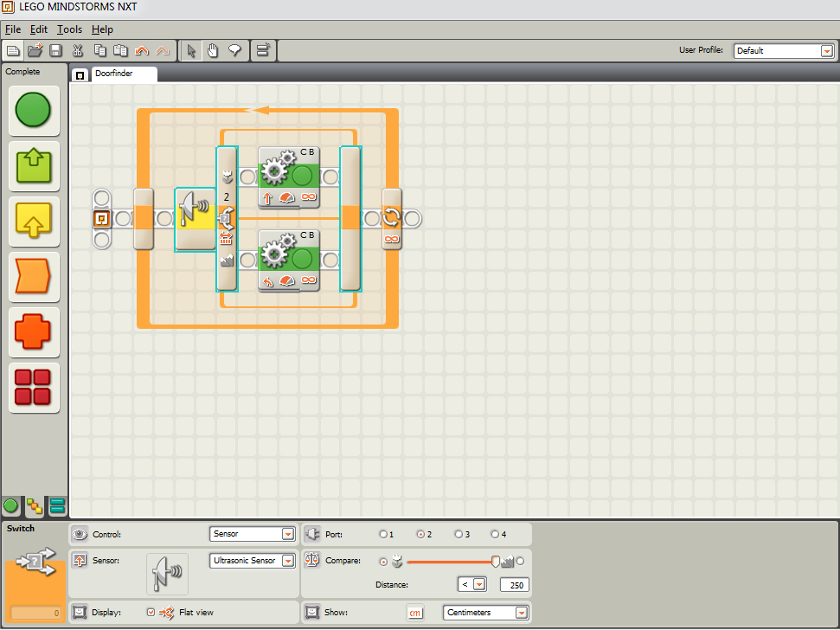The height and width of the screenshot is (630, 840).
Task: Click the Copy toolbar icon
Action: pos(99,50)
